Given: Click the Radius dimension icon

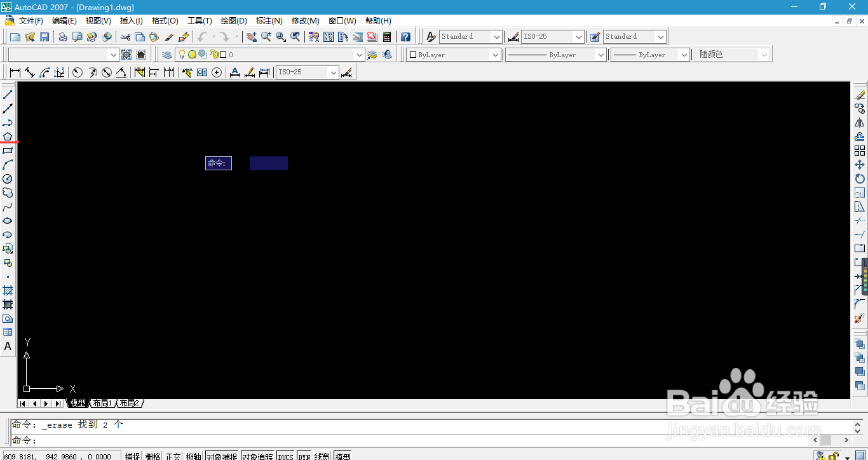Looking at the screenshot, I should coord(78,72).
